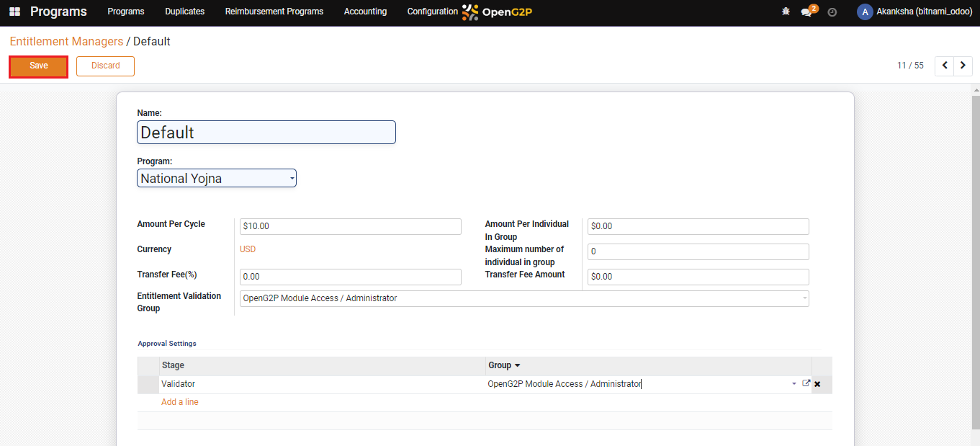Viewport: 980px width, 446px height.
Task: Open the activities clock icon
Action: 832,12
